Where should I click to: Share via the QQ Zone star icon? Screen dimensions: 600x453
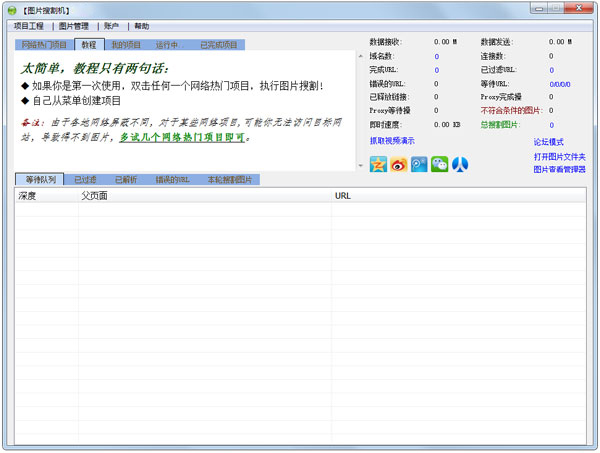point(378,164)
